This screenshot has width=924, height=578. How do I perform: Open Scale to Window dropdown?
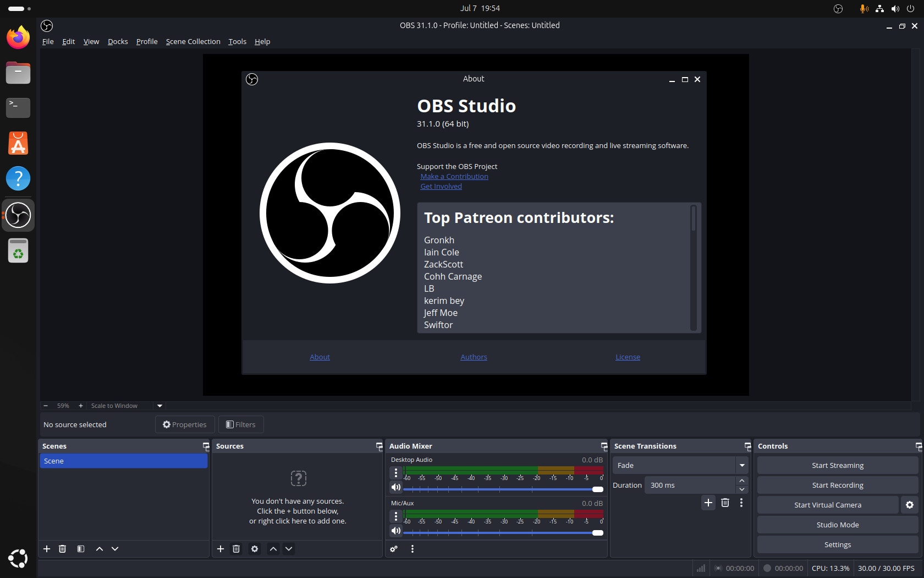[x=159, y=406]
